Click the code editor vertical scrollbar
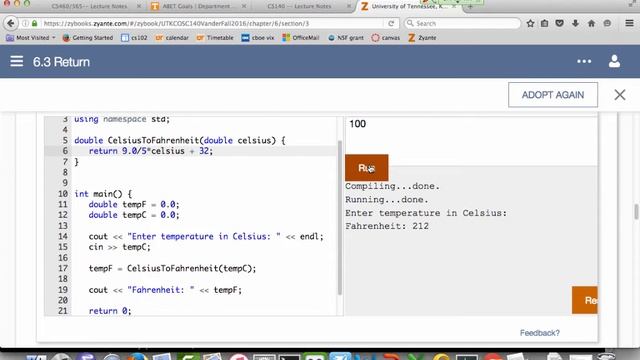 click(x=340, y=217)
